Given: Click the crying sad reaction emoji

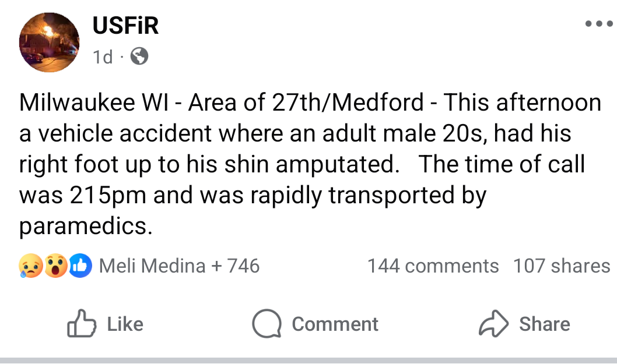Looking at the screenshot, I should [30, 266].
